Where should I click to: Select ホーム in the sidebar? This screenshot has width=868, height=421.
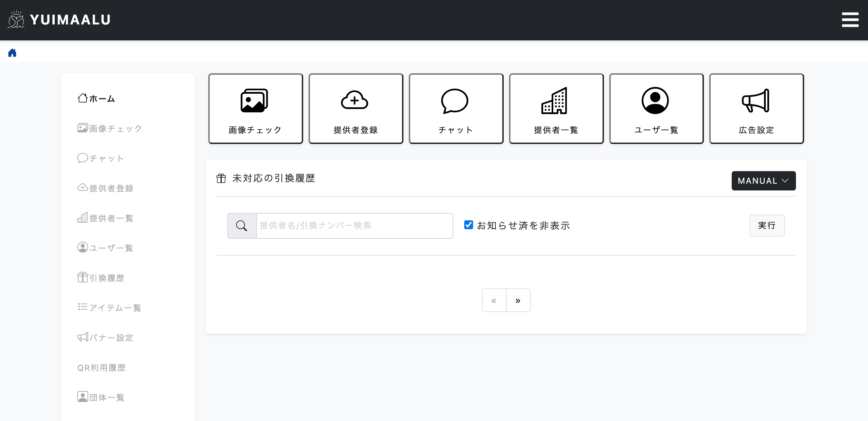point(97,98)
